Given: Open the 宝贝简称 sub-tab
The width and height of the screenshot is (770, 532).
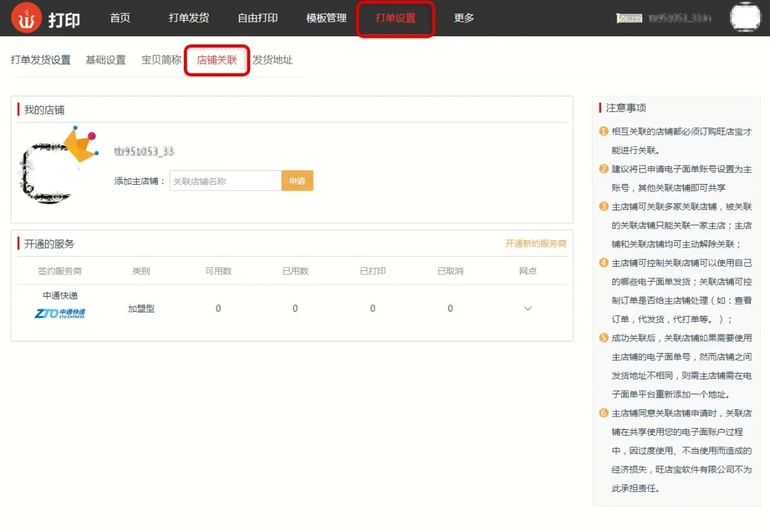Looking at the screenshot, I should click(x=161, y=60).
